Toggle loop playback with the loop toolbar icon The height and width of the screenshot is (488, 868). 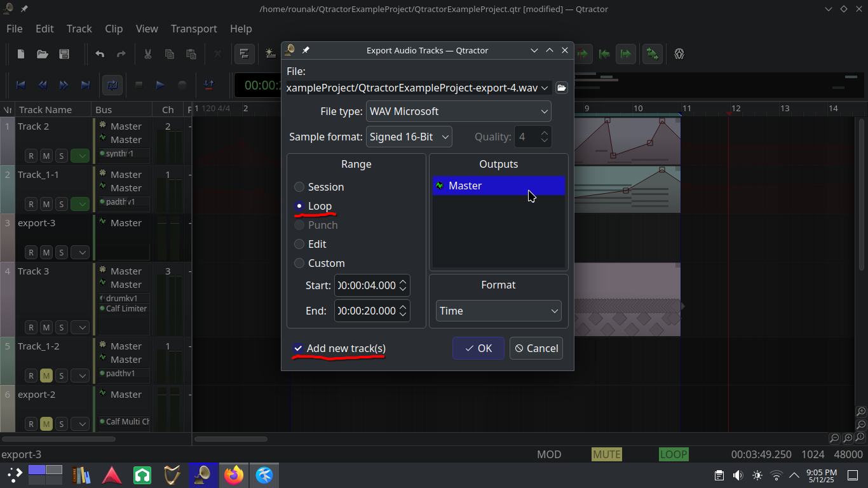112,85
